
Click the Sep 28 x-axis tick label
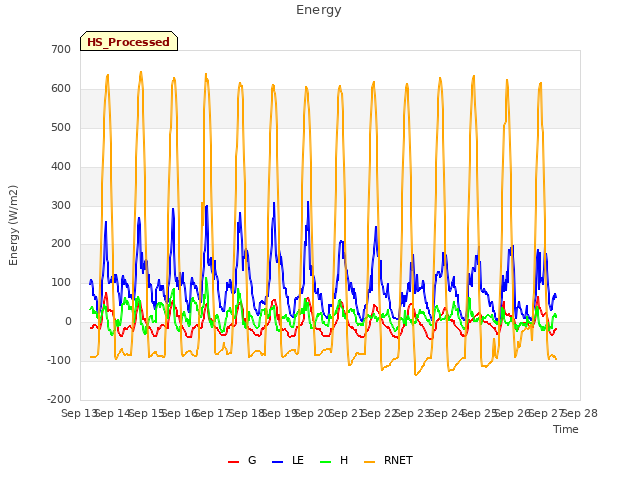[580, 413]
